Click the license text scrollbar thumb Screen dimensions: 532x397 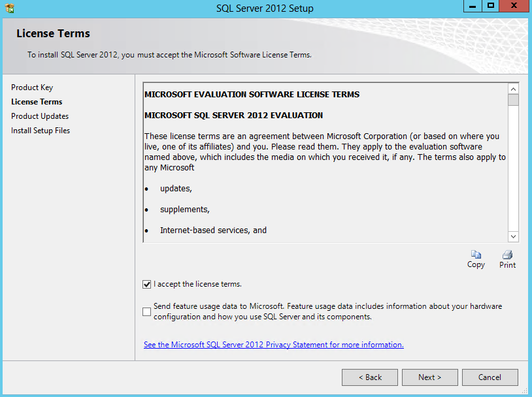coord(513,100)
